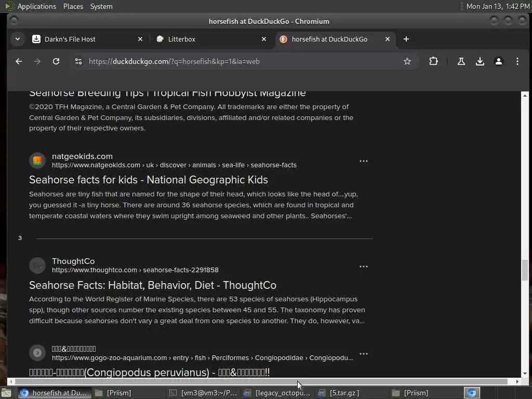Click the clock showing Mon Jan 13
Screen dimensions: 532x399
pos(498,6)
